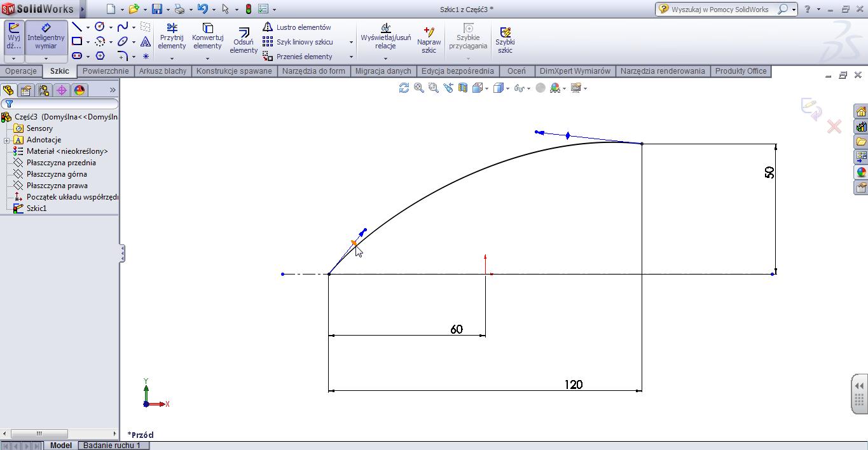868x450 pixels.
Task: Open SolidWorks Resources home task pane
Action: coord(861,111)
